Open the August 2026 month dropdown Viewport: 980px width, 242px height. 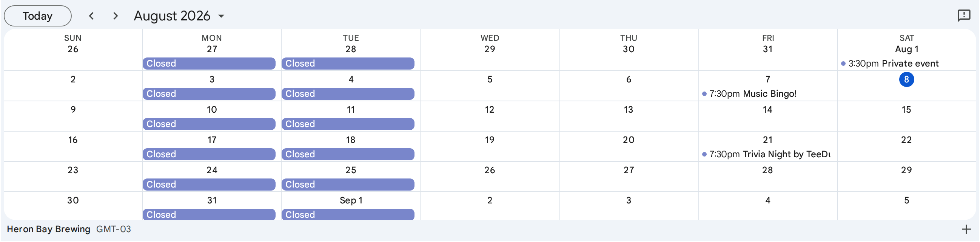click(179, 16)
